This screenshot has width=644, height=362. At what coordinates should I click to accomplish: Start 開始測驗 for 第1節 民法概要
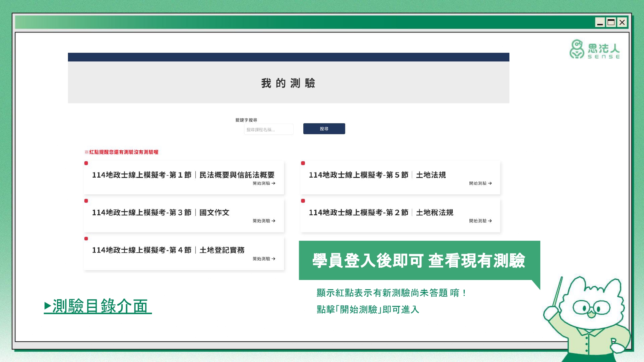click(264, 183)
